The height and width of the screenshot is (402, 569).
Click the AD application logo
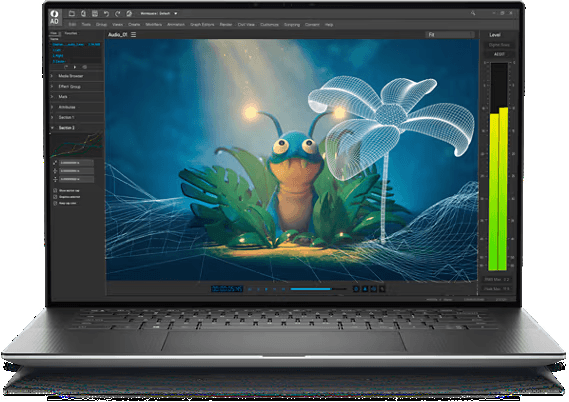click(54, 17)
